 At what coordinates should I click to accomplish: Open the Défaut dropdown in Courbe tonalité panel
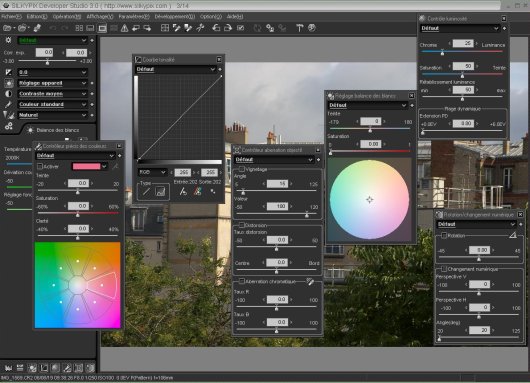[175, 69]
